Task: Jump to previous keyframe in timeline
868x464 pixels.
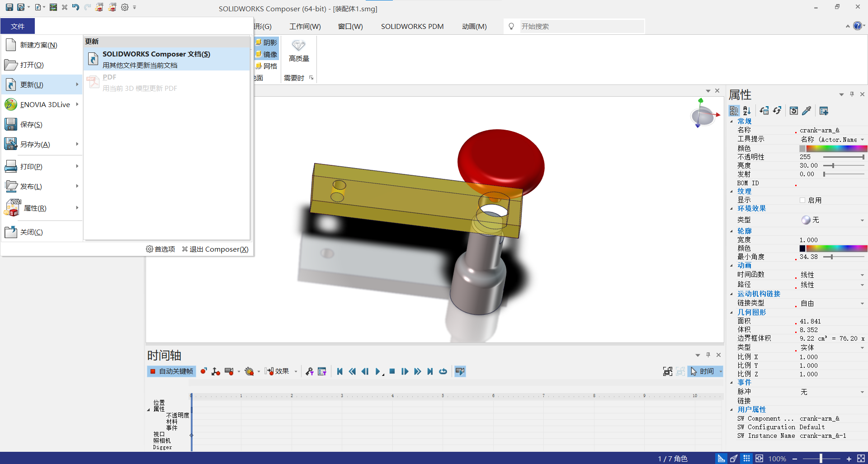Action: 352,371
